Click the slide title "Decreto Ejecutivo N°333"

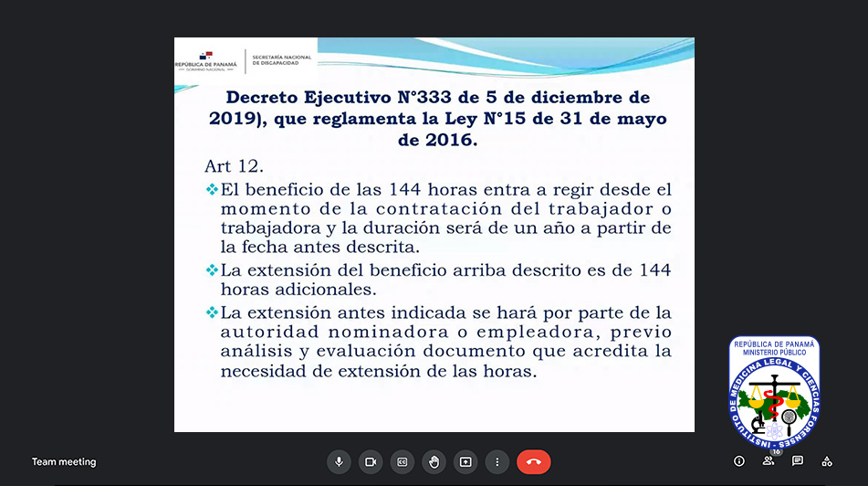pos(437,118)
